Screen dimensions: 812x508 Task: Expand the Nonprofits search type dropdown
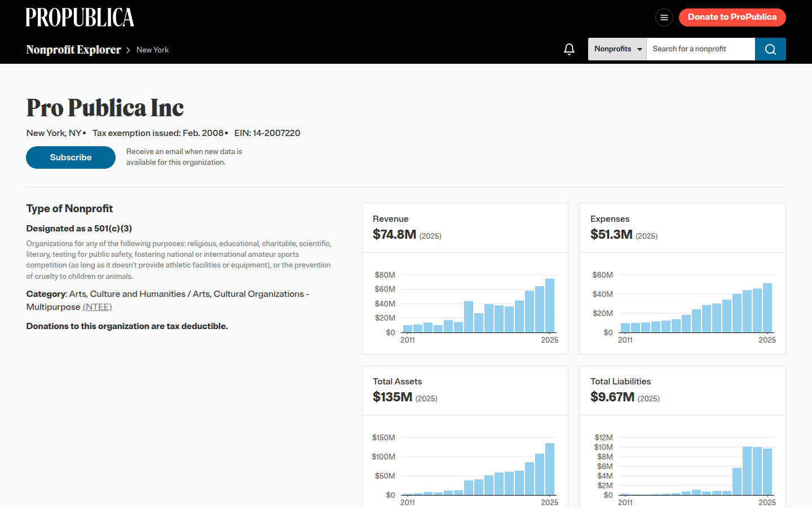[x=617, y=49]
